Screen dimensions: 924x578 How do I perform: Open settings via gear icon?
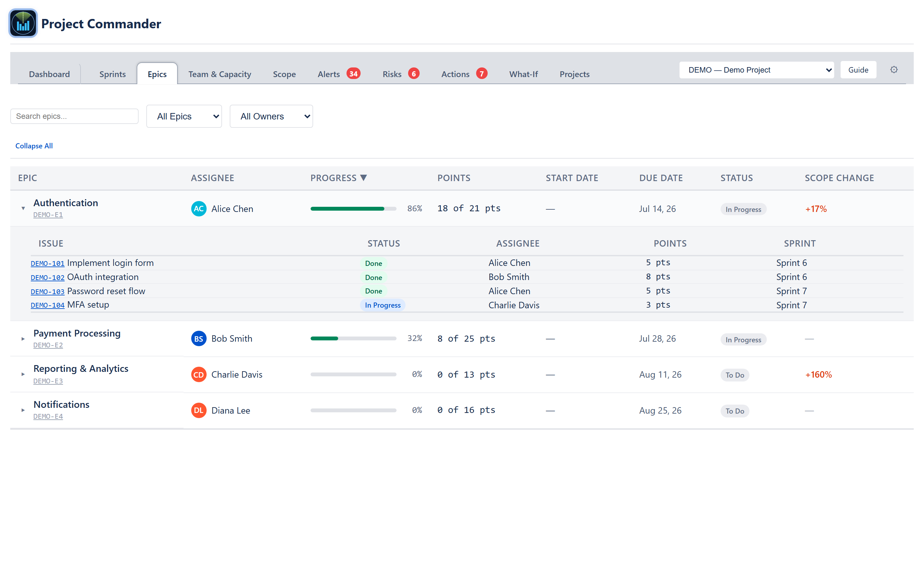[x=894, y=70]
